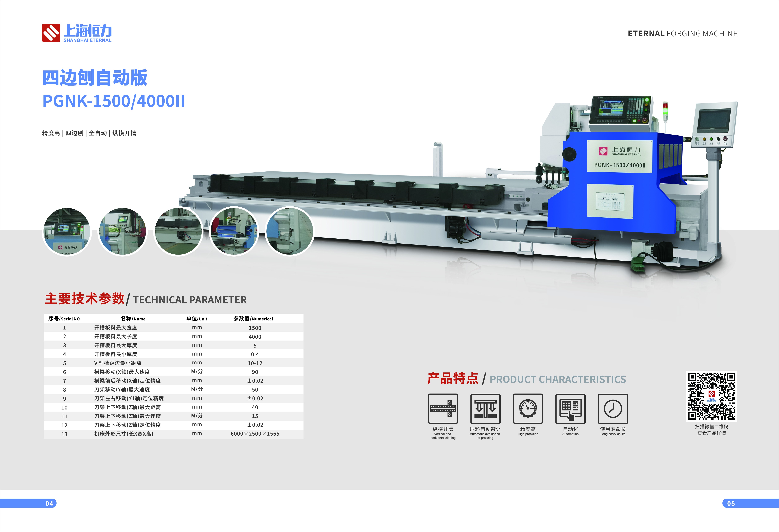This screenshot has width=779, height=532.
Task: Open the black clamp beam circular thumbnail
Action: 178,231
